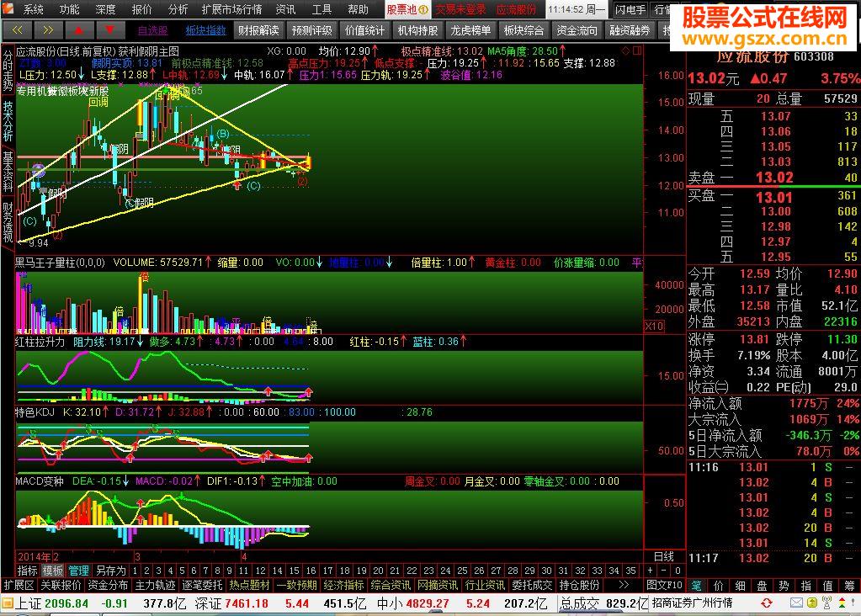Switch to the 财务透视 side tab

8,222
